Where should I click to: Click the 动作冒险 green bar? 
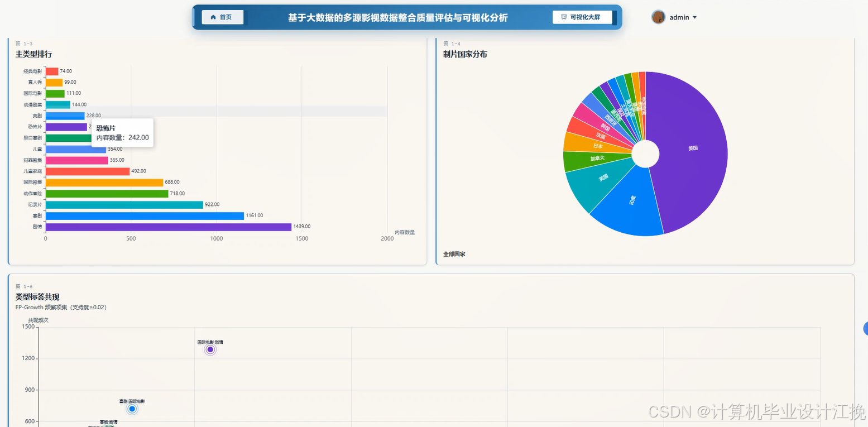(x=107, y=194)
